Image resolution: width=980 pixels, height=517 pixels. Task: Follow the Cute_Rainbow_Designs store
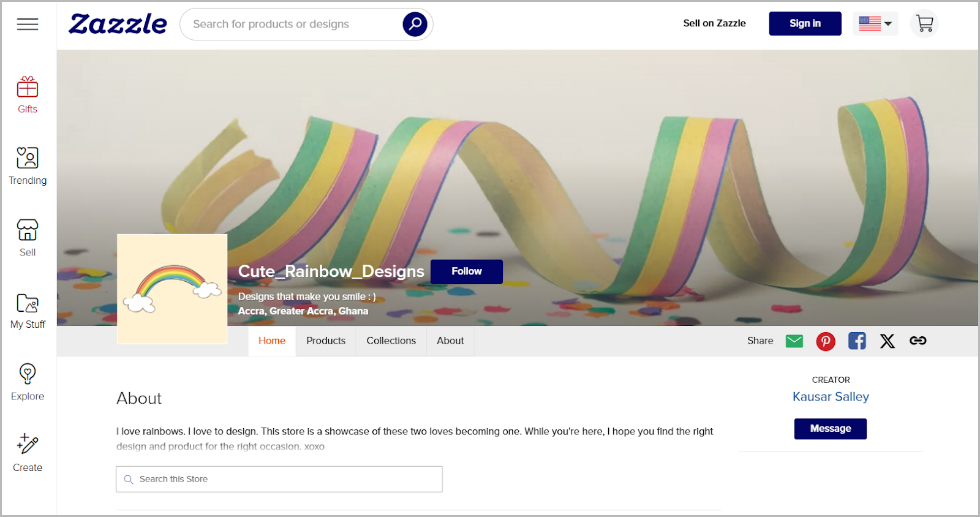[467, 271]
